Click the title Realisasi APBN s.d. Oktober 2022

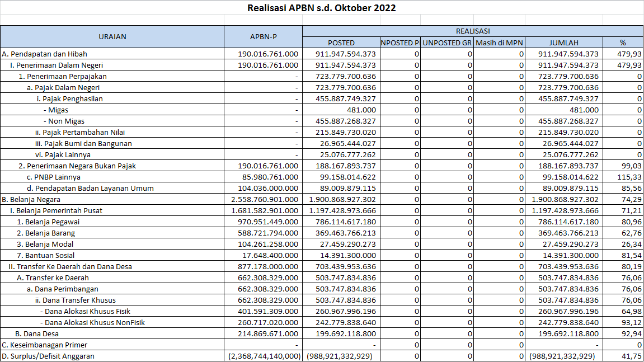(322, 8)
